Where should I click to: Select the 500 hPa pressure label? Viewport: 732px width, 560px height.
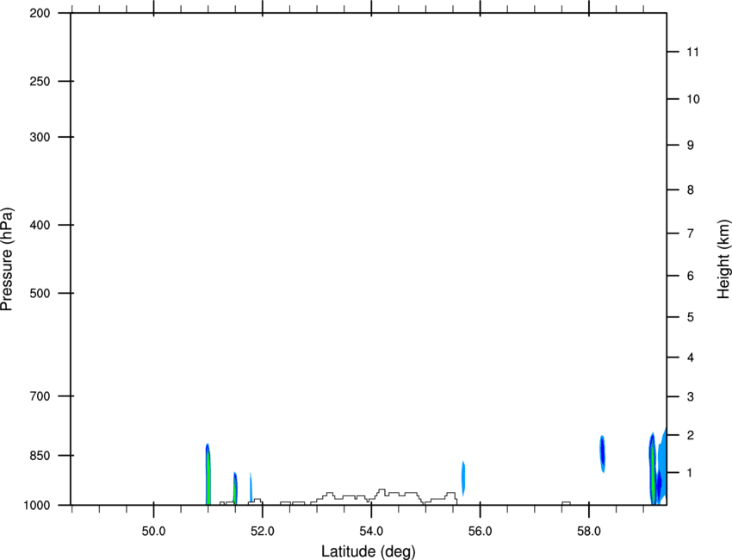point(40,293)
